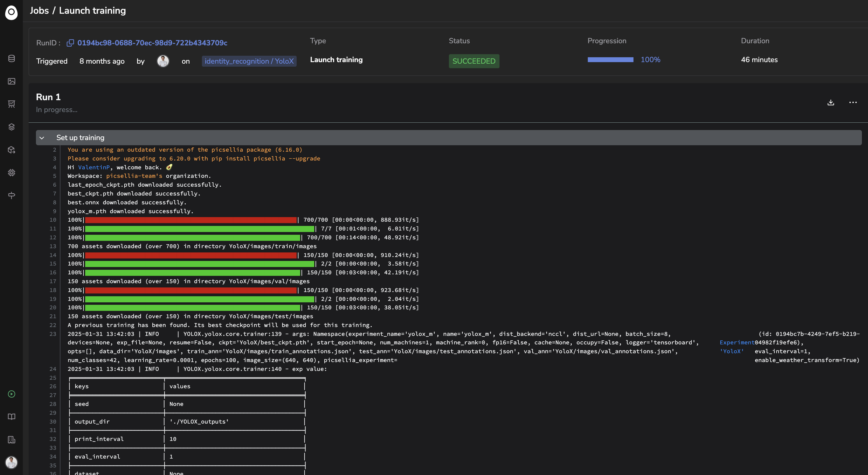
Task: Open Run 1 three-dot more menu
Action: [x=853, y=102]
